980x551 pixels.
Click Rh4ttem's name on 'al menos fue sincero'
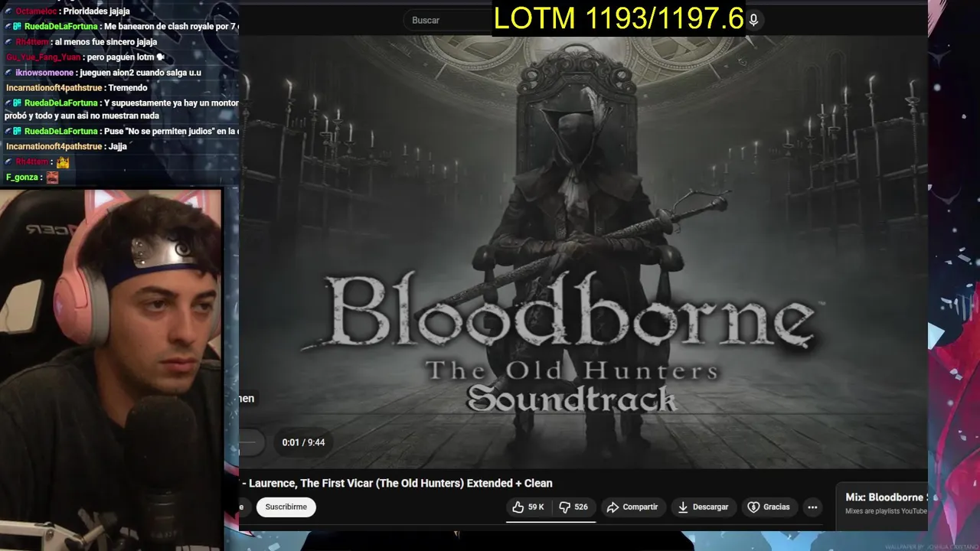(x=32, y=42)
